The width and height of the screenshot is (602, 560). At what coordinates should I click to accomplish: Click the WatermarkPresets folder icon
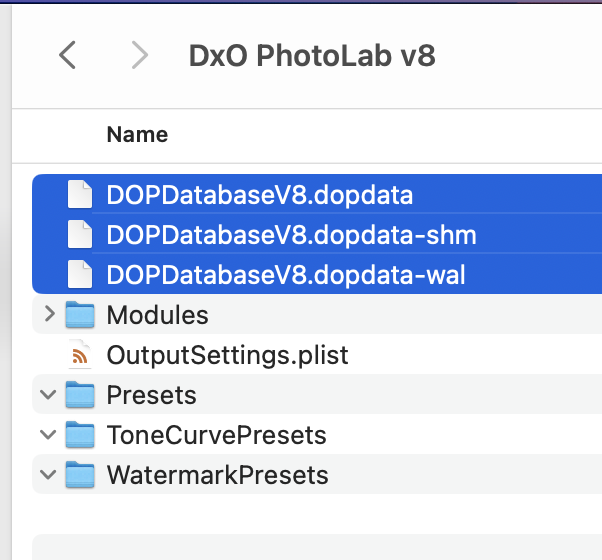(x=80, y=474)
